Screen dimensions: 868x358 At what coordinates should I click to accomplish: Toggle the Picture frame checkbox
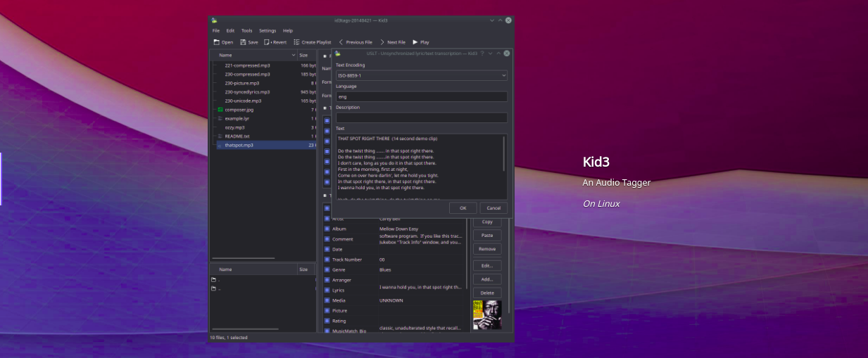[327, 310]
